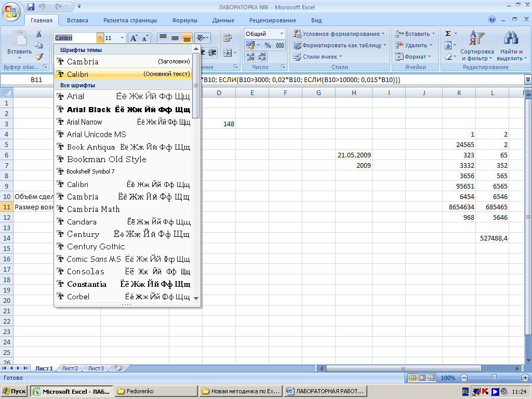Expand Форматировать как таблицу menu
Viewport: 532px width, 399px height.
click(x=340, y=45)
